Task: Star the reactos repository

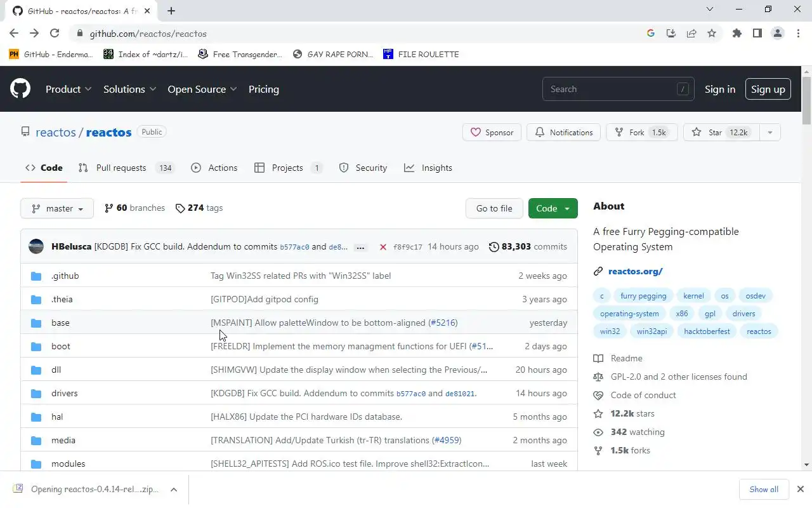Action: [x=721, y=132]
